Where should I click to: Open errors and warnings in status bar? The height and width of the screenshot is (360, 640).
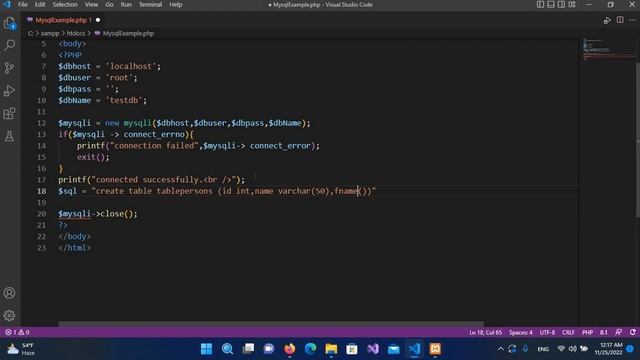coord(17,332)
